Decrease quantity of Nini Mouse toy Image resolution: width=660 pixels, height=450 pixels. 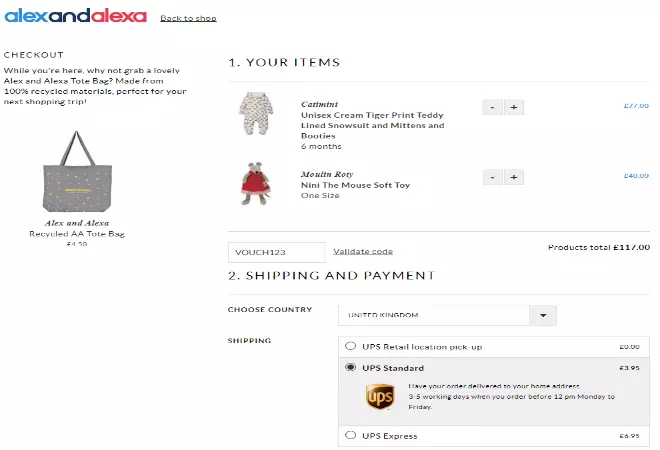492,177
